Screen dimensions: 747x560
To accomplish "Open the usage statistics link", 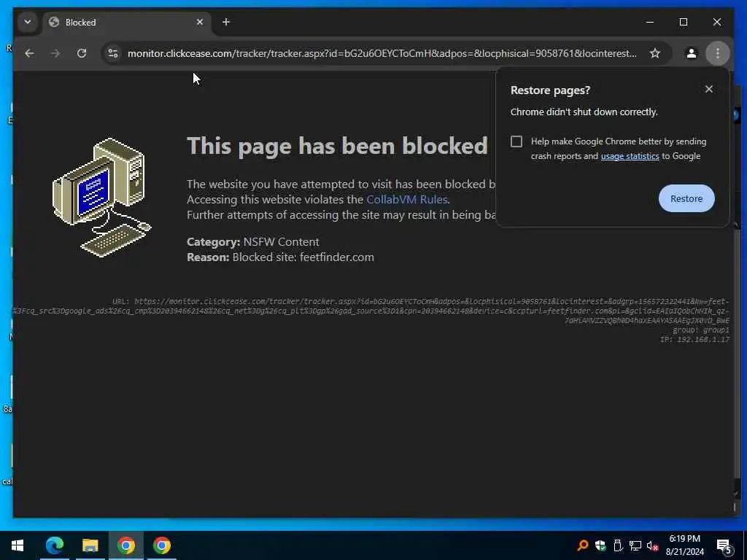I will [630, 156].
